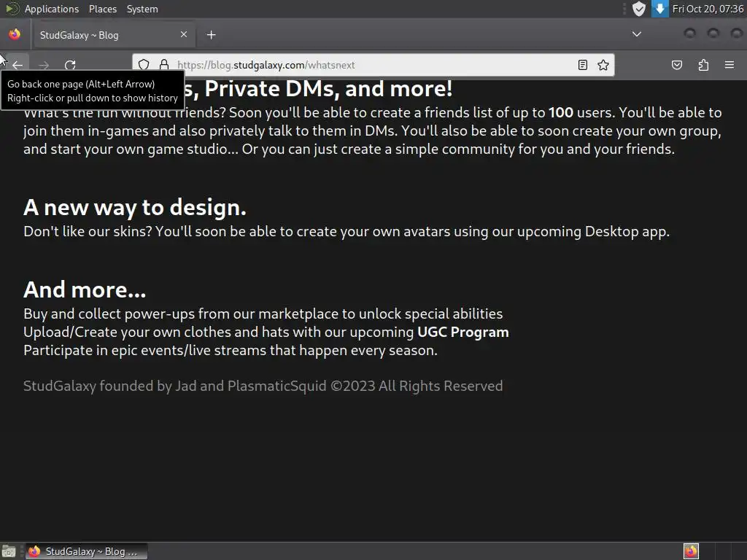
Task: Click the line 'Participate in epic events/live streams'
Action: click(231, 351)
